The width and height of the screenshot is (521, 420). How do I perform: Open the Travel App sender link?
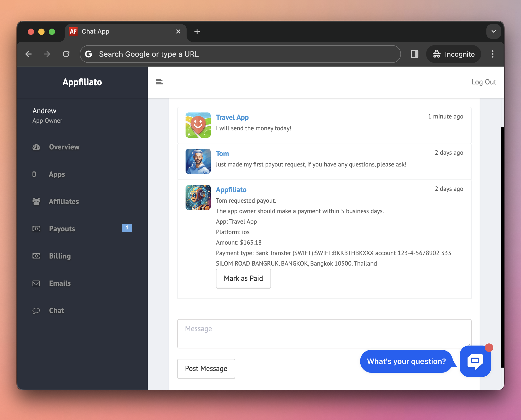(x=232, y=117)
